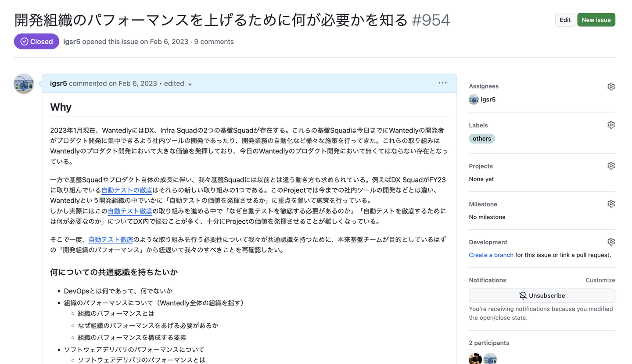Image resolution: width=632 pixels, height=364 pixels.
Task: Open 自動テスト徹底 link after そこで一度
Action: coord(111,239)
